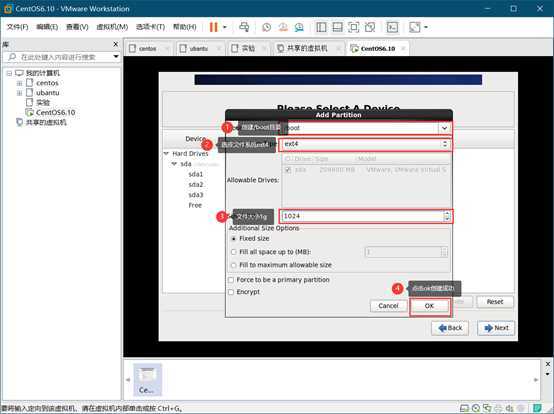Click the Size field spinner arrows
554x414 pixels.
[x=447, y=216]
